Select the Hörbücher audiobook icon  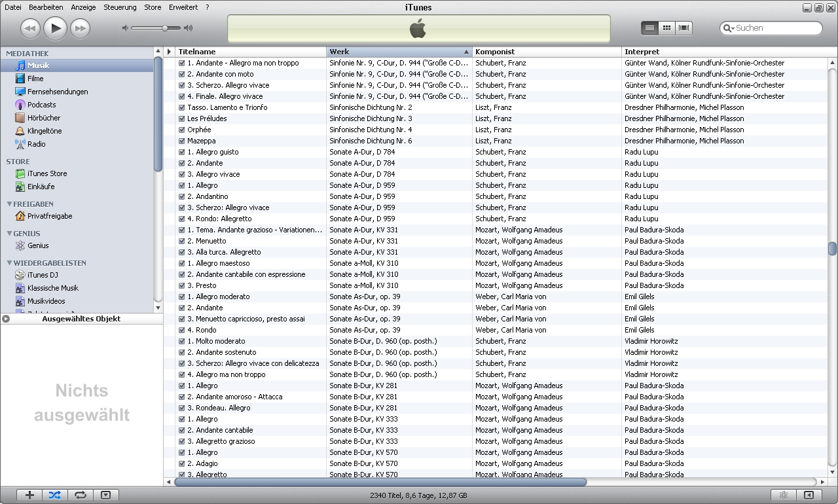click(x=20, y=118)
